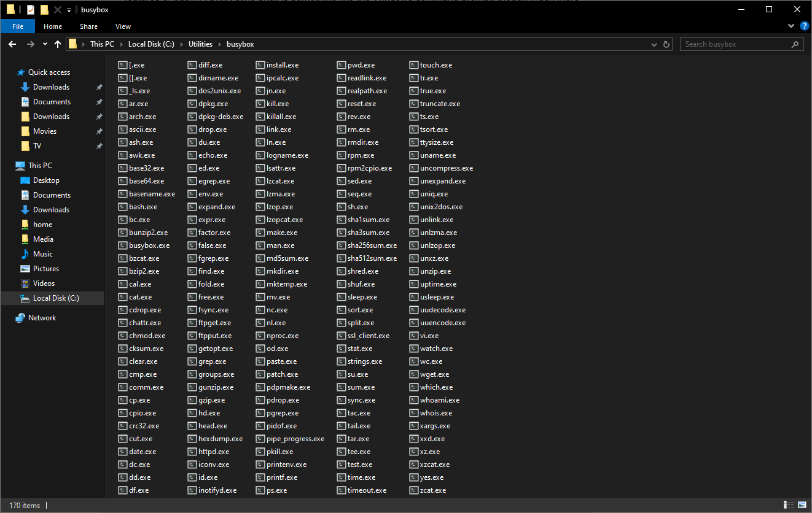Select the vi.exe file icon
The height and width of the screenshot is (513, 812).
point(414,336)
